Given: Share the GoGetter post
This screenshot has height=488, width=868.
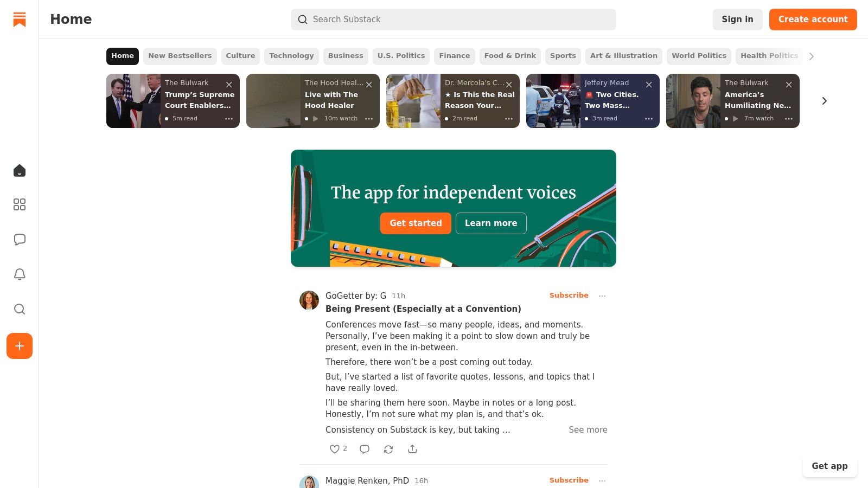Looking at the screenshot, I should pos(412,449).
